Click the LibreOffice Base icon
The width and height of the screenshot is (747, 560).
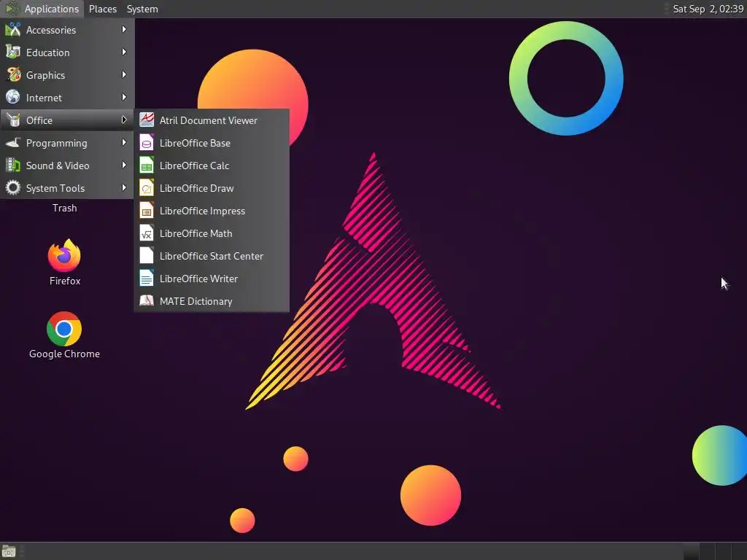[147, 142]
